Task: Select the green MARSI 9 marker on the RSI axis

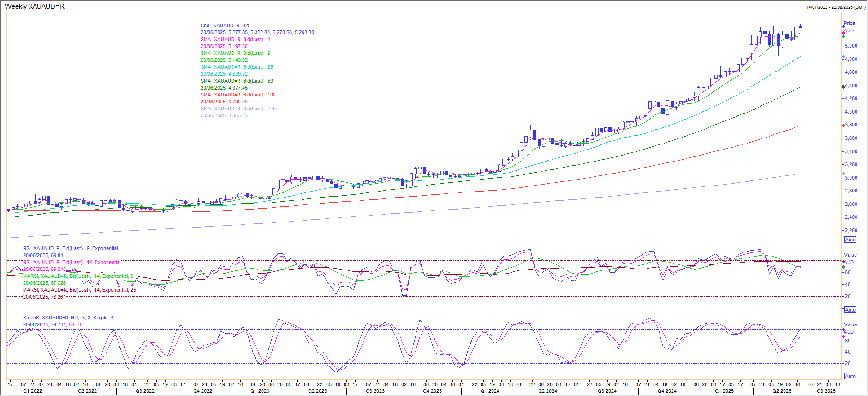Action: (844, 267)
